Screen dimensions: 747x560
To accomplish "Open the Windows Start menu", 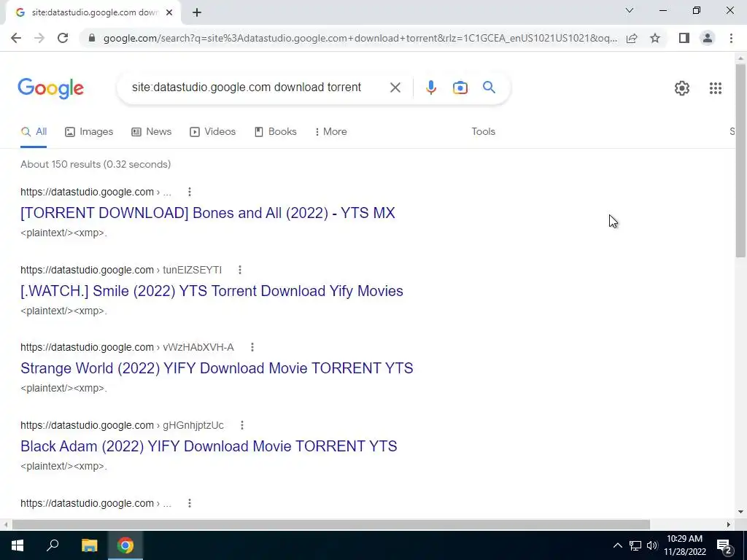I will click(18, 545).
